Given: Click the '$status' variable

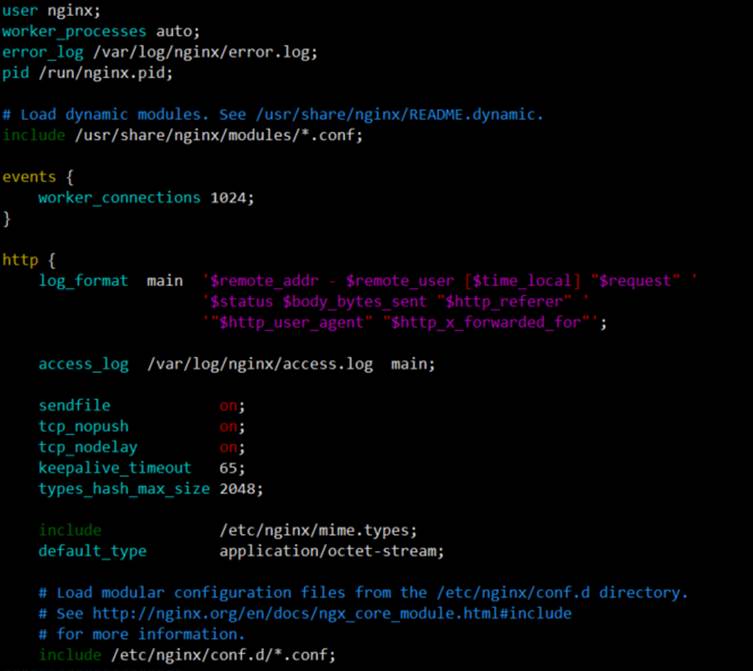Looking at the screenshot, I should coord(242,302).
